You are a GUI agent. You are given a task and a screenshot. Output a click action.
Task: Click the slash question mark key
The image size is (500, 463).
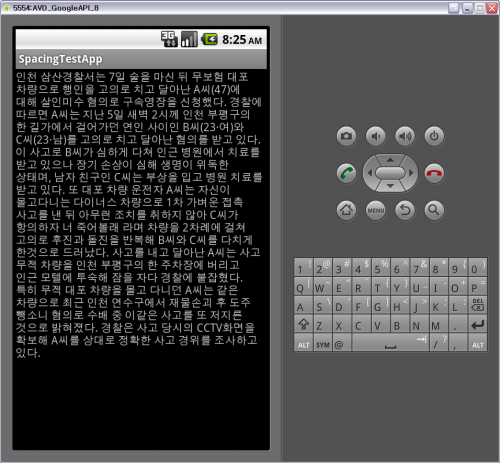(439, 343)
